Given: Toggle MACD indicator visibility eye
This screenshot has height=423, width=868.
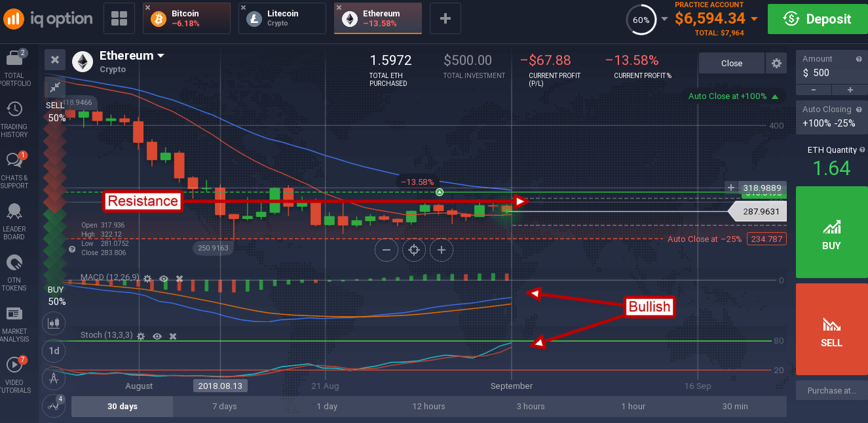Looking at the screenshot, I should point(164,278).
